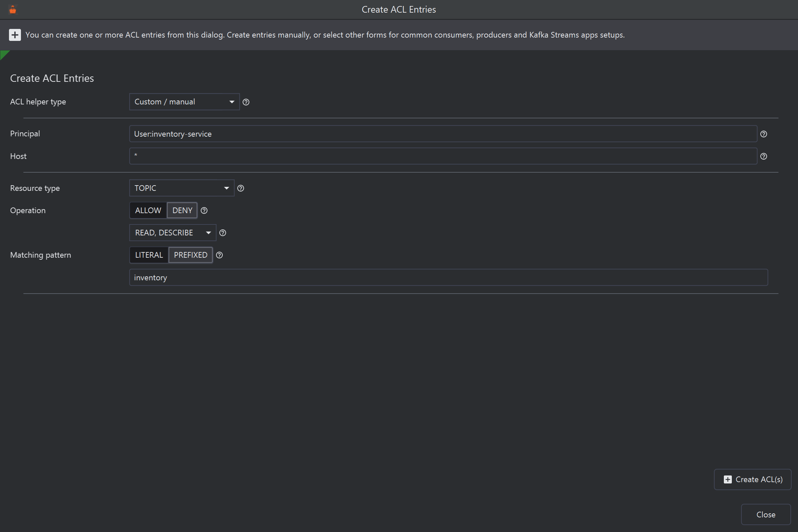Click help icon beside LITERAL/PREFIXED toggle
Image resolution: width=798 pixels, height=532 pixels.
point(219,255)
